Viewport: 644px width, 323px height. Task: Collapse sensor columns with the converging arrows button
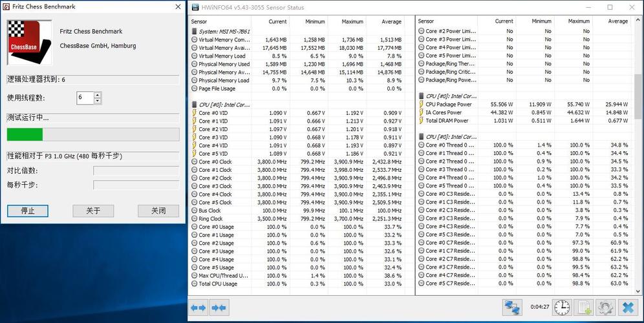tap(219, 307)
